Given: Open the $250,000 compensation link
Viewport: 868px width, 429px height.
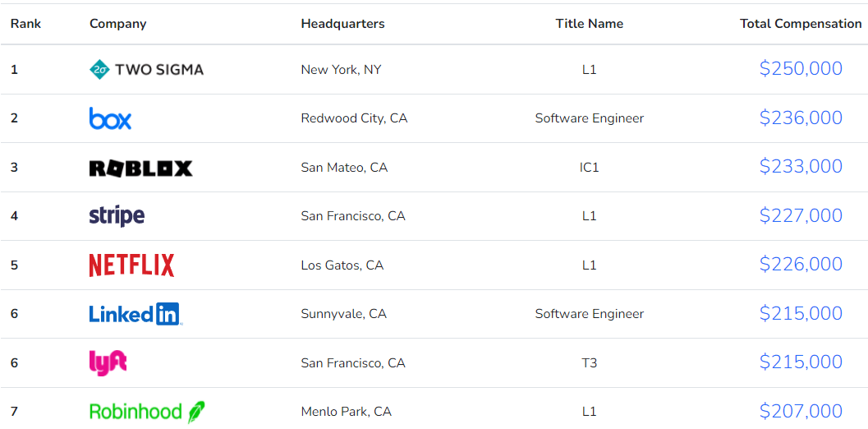Looking at the screenshot, I should (801, 69).
